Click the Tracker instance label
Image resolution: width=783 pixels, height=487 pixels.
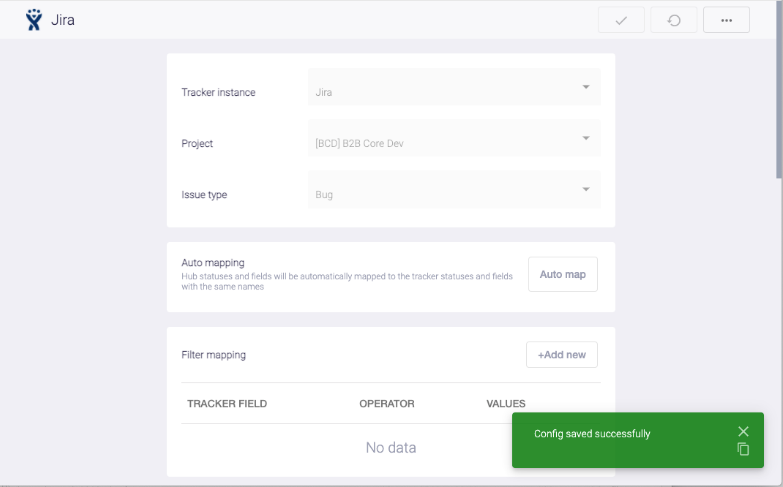click(x=218, y=92)
